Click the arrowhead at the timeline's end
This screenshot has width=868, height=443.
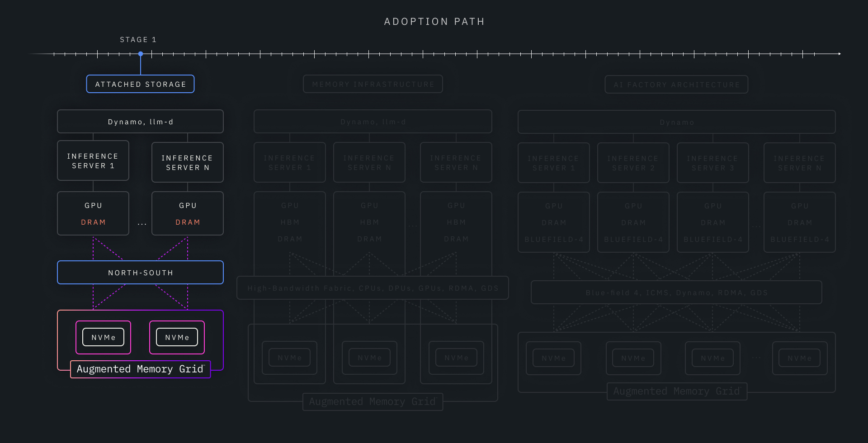pos(839,54)
